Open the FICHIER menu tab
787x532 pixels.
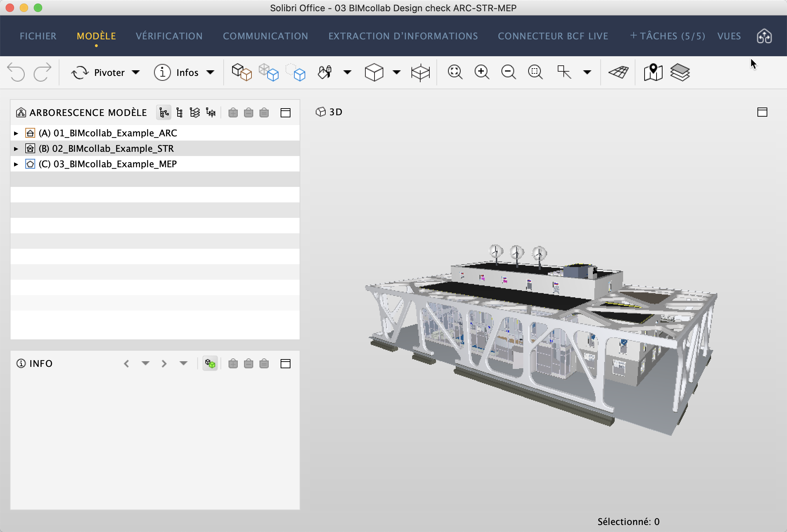pyautogui.click(x=38, y=36)
